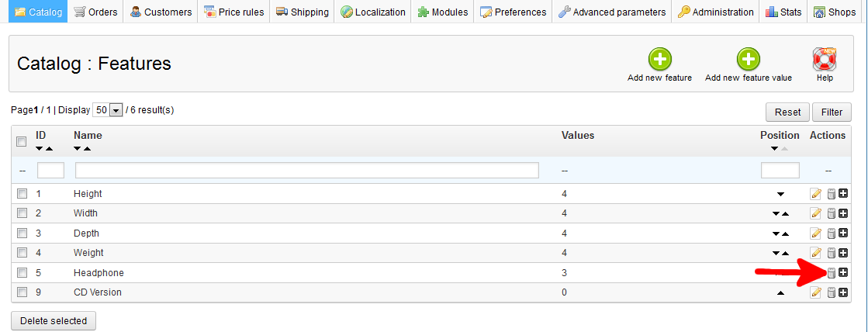Sort the Name column ascending
The width and height of the screenshot is (868, 332).
[x=87, y=148]
